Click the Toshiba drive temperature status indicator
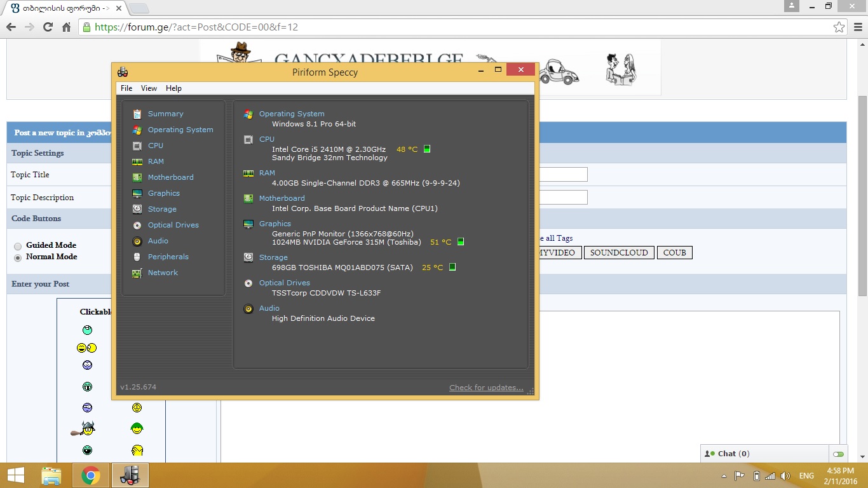 [452, 268]
